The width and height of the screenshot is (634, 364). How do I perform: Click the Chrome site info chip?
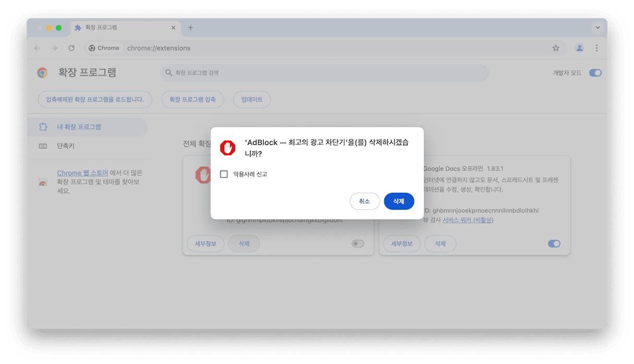point(104,48)
